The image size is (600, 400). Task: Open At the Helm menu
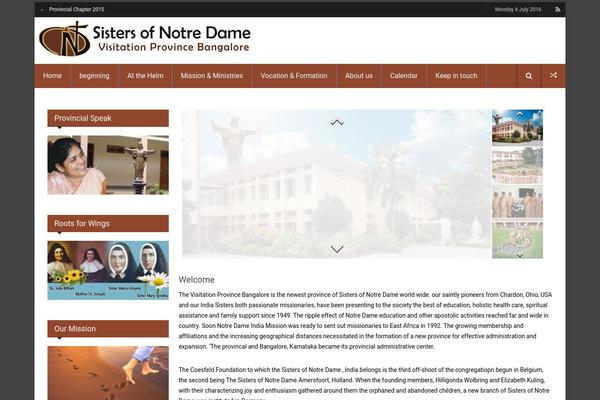145,76
